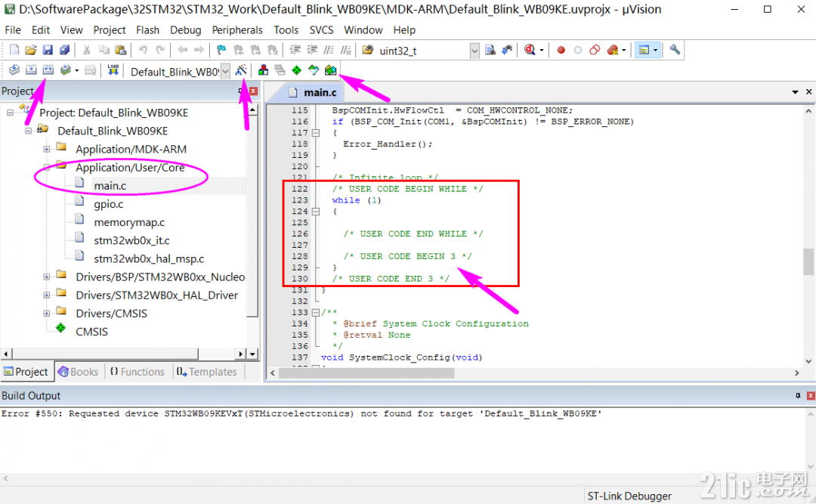The image size is (816, 504).
Task: Collapse the Default_Blink_WB09KE target node
Action: coord(29,131)
